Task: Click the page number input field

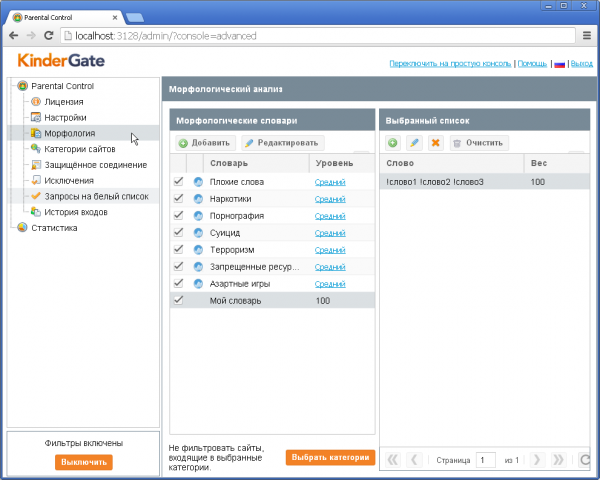Action: click(485, 460)
